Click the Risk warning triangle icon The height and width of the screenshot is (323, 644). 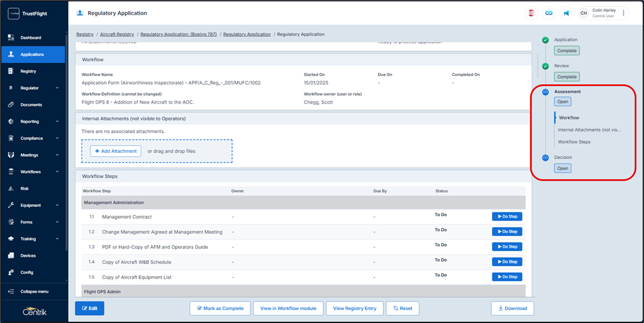11,189
